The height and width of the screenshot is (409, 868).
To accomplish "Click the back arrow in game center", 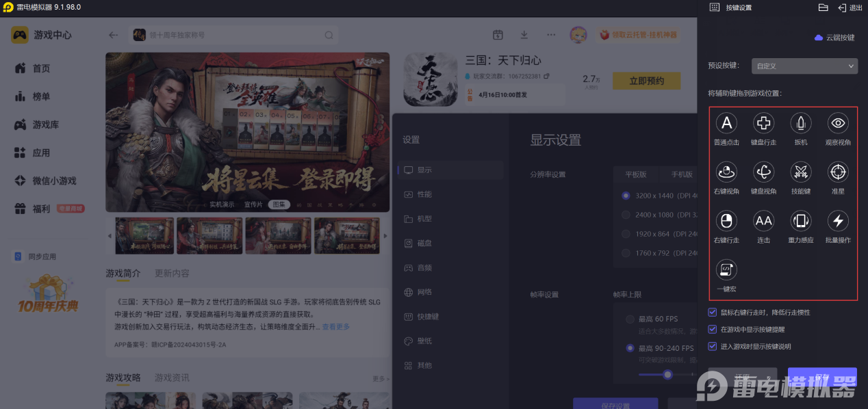I will click(x=114, y=35).
